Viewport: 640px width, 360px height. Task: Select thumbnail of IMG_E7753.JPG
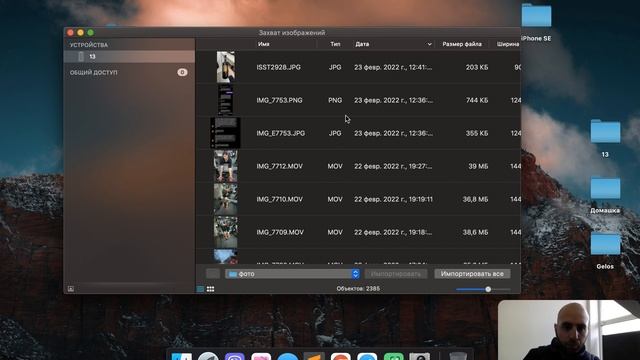click(225, 133)
